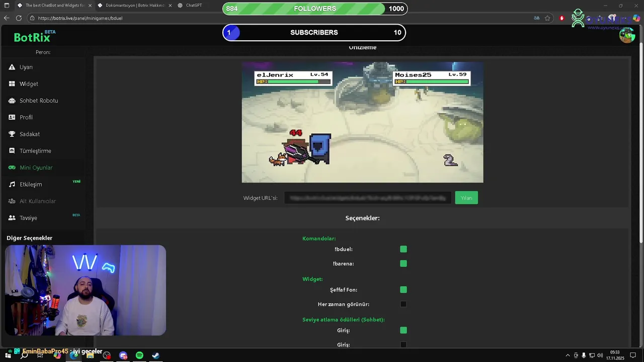Open the profile avatar in the panel header
Image resolution: width=644 pixels, height=362 pixels.
coord(627,35)
